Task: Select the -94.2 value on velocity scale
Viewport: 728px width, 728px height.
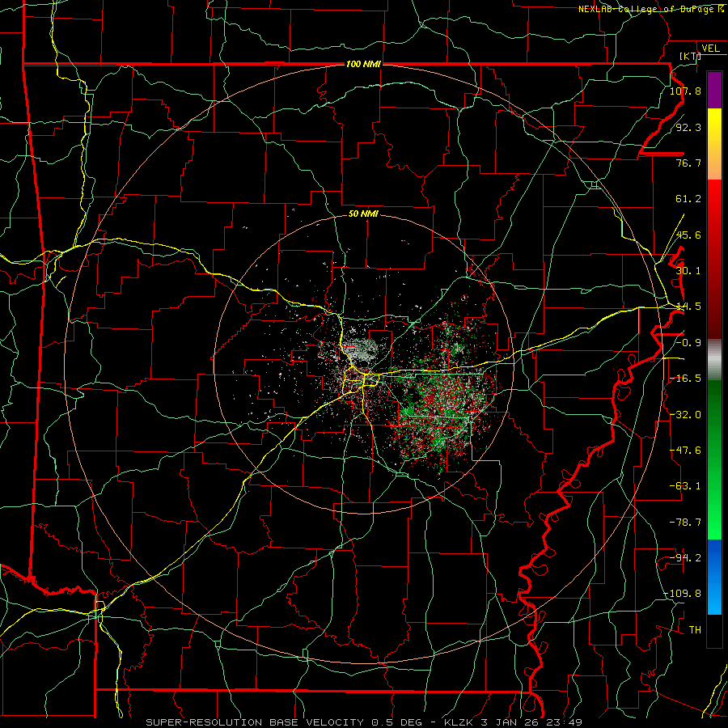Action: pos(685,558)
